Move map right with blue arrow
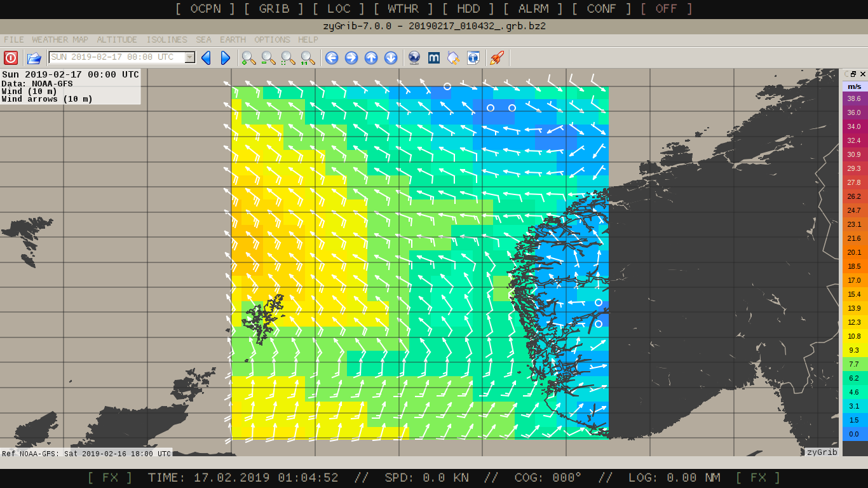This screenshot has width=868, height=488. coord(351,58)
